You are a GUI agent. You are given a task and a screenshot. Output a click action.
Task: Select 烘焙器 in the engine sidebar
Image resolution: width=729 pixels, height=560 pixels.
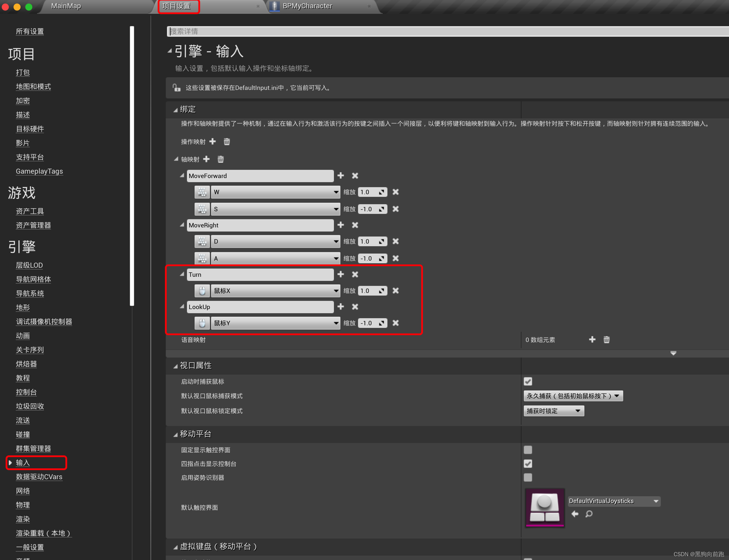point(26,364)
